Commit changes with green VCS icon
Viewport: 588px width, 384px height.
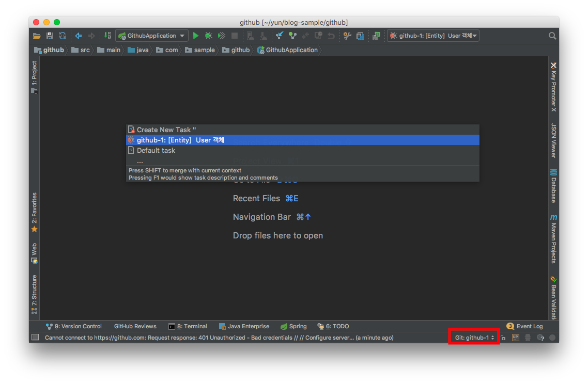(x=292, y=36)
